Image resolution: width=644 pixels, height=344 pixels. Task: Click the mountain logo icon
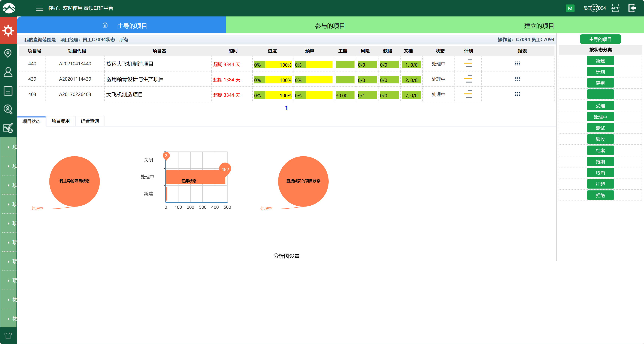tap(9, 8)
